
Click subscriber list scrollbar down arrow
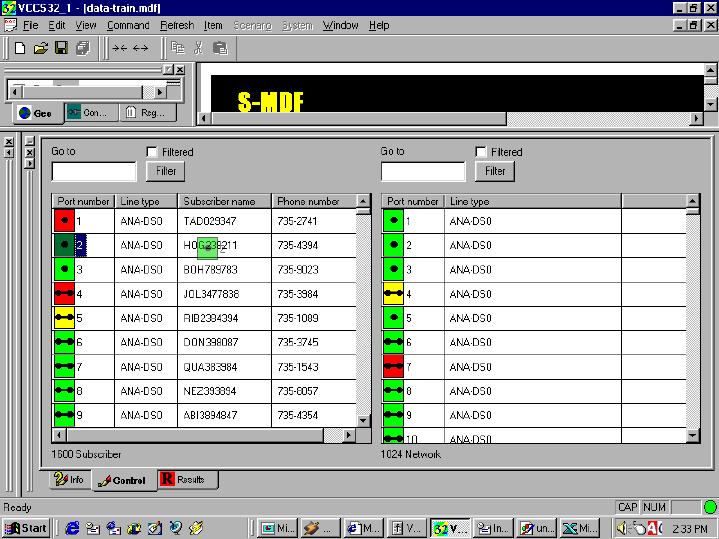coord(363,422)
